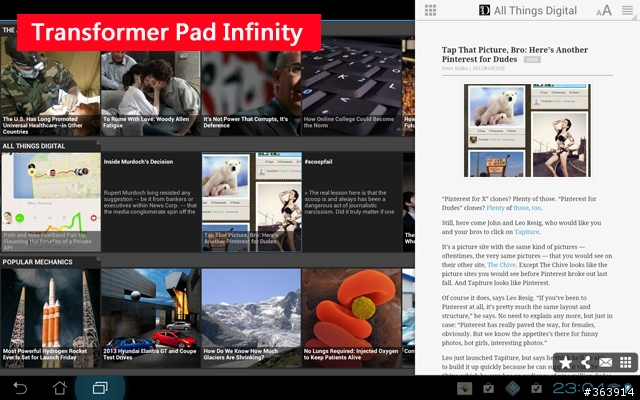Open the POPULAR MECHANICS section header
The width and height of the screenshot is (640, 400).
tap(38, 262)
